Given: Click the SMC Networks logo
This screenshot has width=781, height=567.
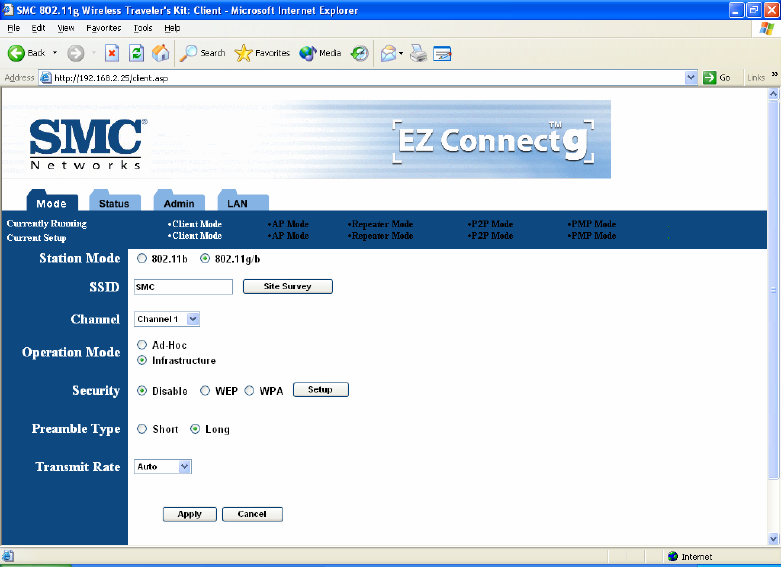Looking at the screenshot, I should pos(88,144).
